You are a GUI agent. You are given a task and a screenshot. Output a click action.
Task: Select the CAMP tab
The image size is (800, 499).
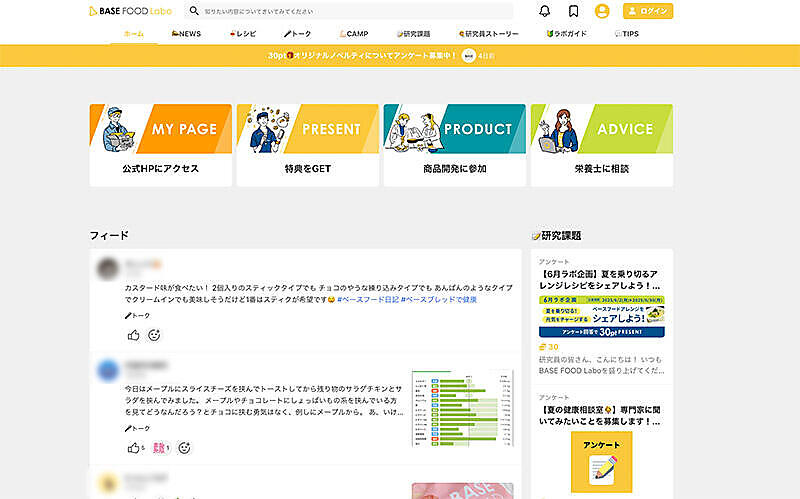(354, 34)
